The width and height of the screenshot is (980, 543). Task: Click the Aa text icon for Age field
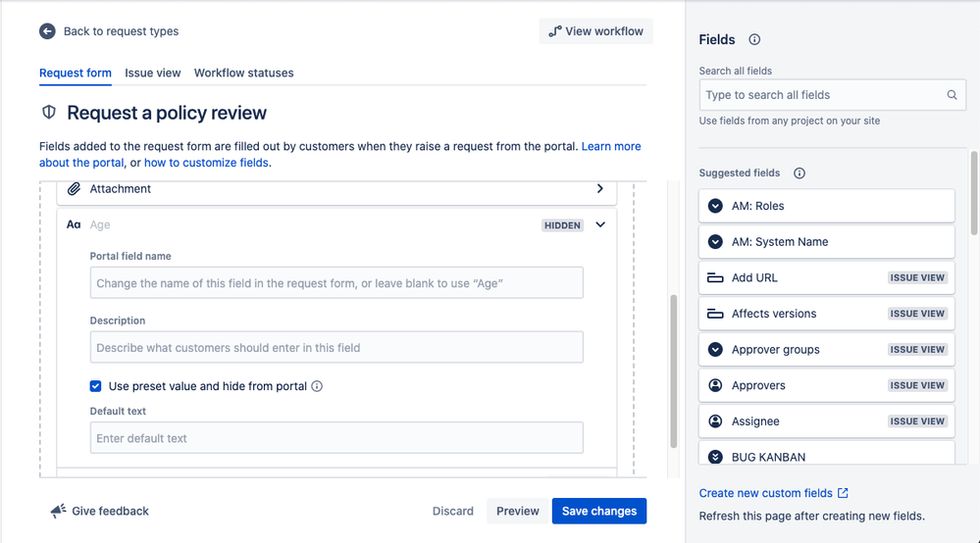pyautogui.click(x=74, y=224)
